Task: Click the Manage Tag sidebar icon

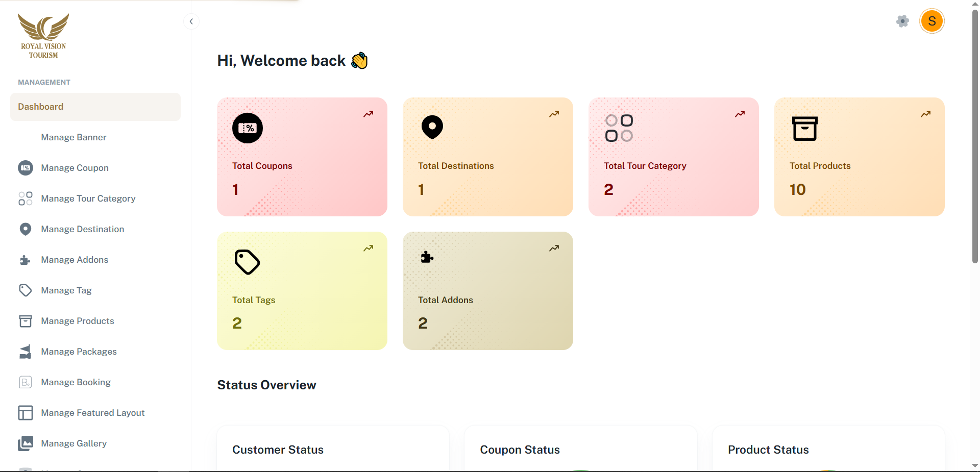Action: click(x=26, y=290)
